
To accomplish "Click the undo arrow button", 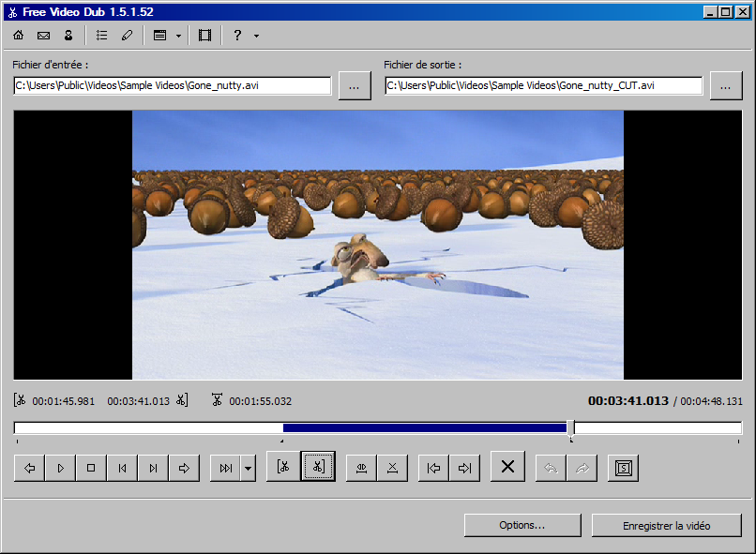I will tap(552, 468).
